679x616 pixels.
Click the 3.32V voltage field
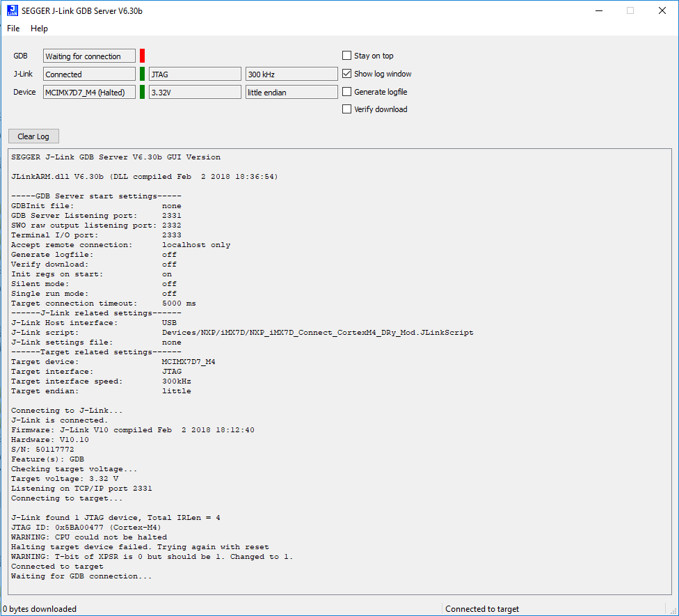(195, 92)
